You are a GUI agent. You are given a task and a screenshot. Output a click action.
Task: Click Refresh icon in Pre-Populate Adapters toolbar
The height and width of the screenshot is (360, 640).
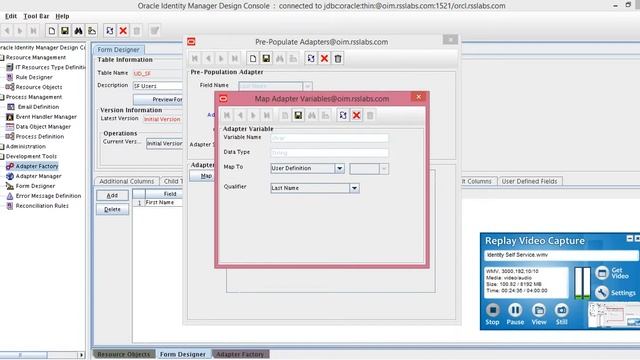click(x=311, y=58)
